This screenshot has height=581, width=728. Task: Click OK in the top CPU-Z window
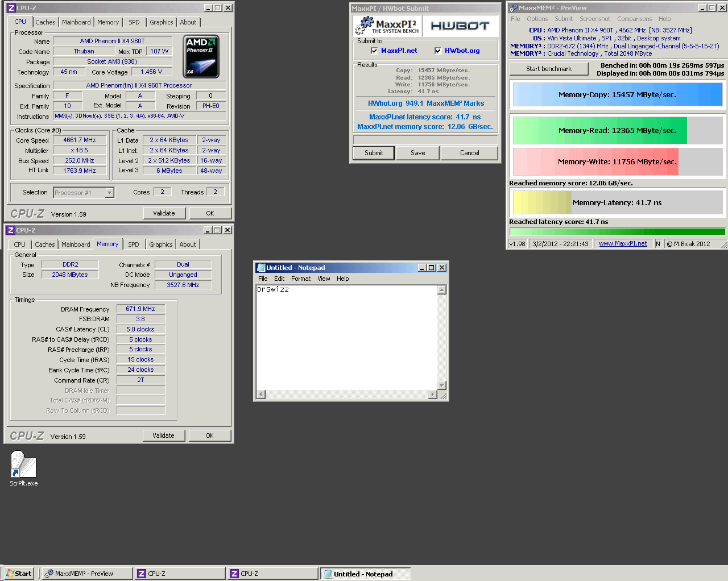tap(210, 213)
